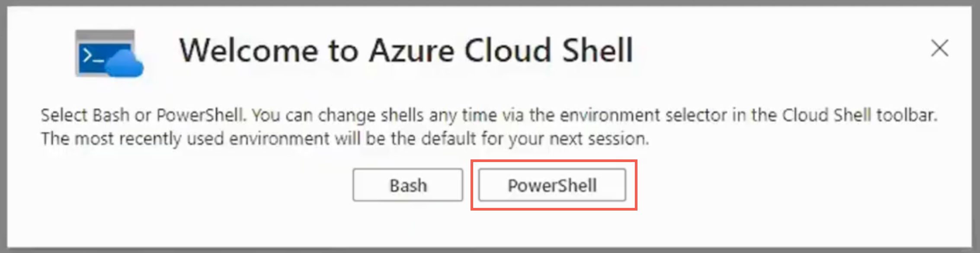
Task: Close the Welcome to Azure Cloud Shell dialog
Action: [939, 48]
